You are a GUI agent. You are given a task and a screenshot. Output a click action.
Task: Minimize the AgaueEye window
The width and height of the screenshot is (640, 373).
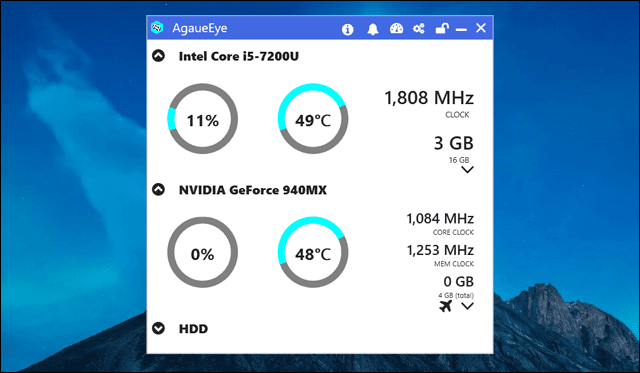coord(461,29)
